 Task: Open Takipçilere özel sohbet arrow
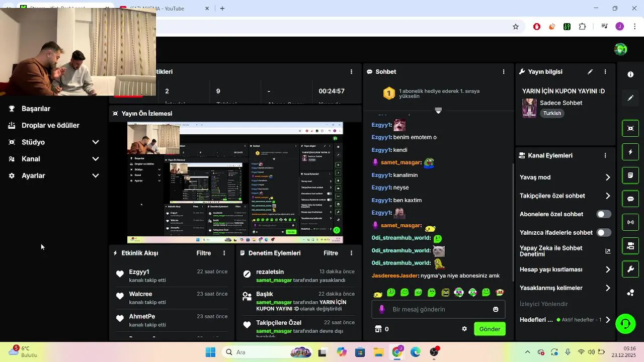point(608,196)
